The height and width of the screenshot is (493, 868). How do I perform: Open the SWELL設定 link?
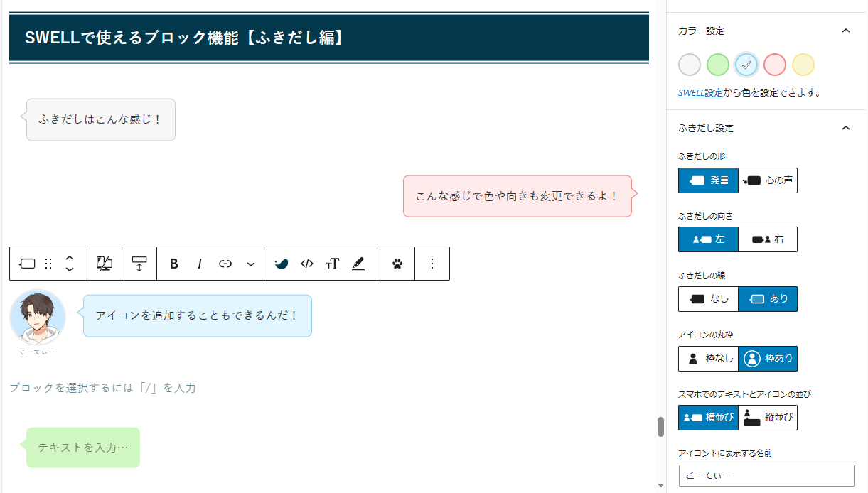tap(701, 92)
